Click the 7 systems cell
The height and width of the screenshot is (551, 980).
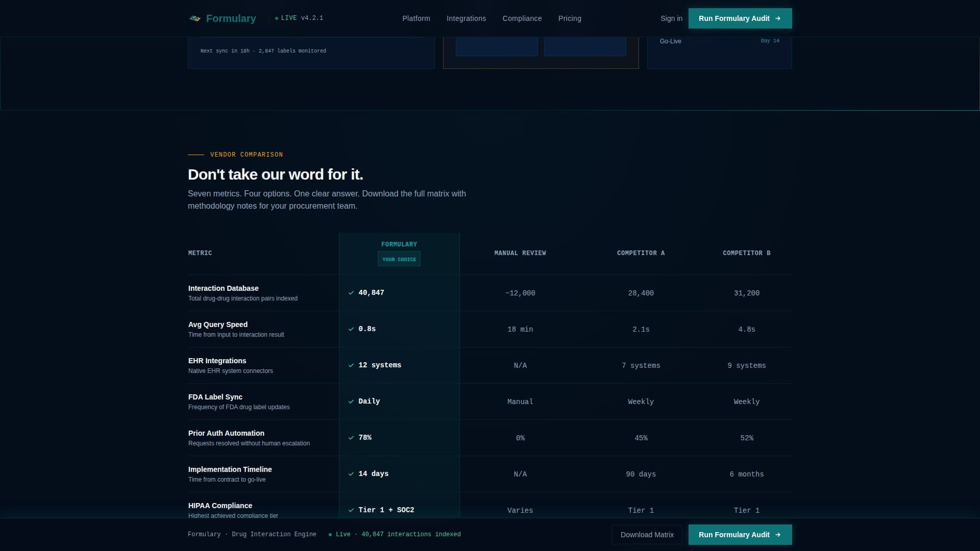click(x=641, y=366)
